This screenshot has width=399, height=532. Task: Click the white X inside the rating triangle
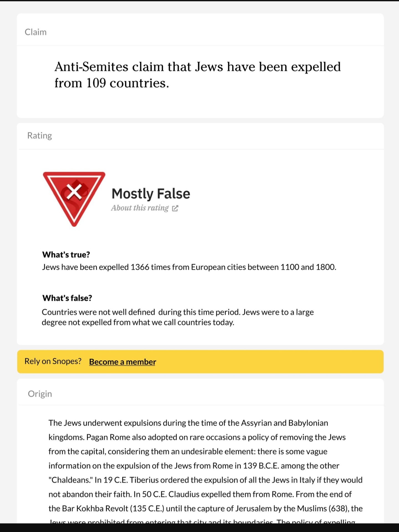[74, 192]
